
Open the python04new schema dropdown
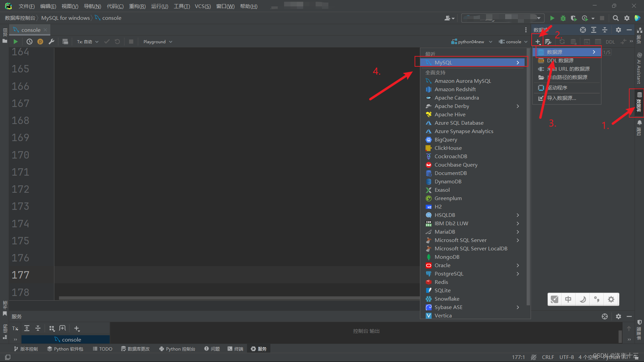[x=472, y=42]
